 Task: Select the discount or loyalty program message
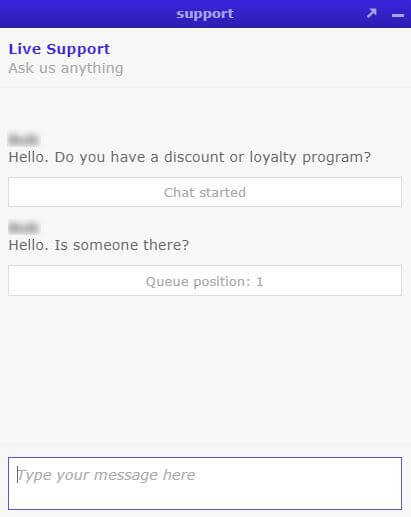tap(190, 157)
